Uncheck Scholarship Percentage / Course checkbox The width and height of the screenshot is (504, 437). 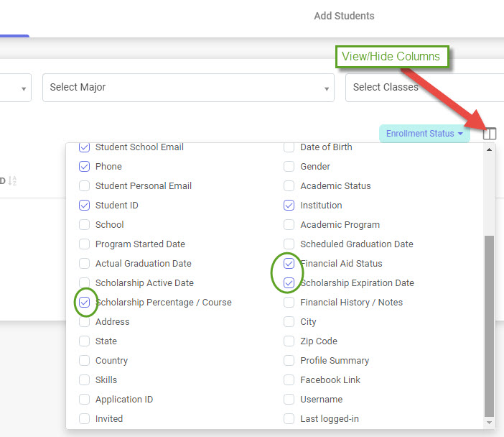click(84, 303)
